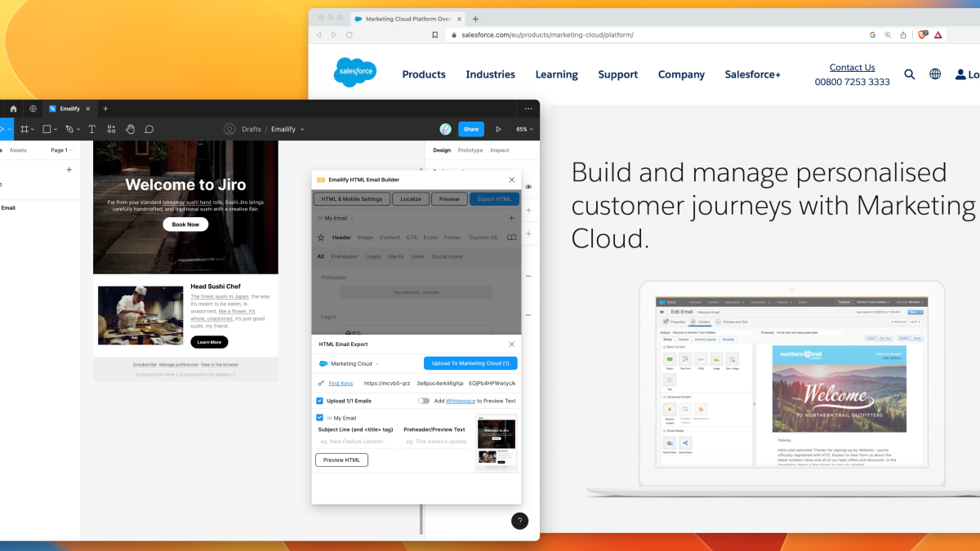Viewport: 980px width, 551px height.
Task: Select the Header category tab in Emailify
Action: pyautogui.click(x=341, y=238)
